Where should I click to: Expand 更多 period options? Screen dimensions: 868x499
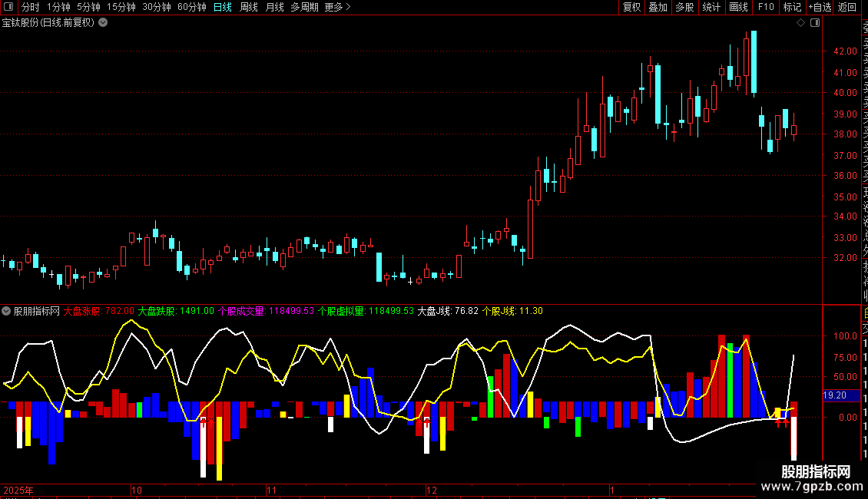point(337,7)
